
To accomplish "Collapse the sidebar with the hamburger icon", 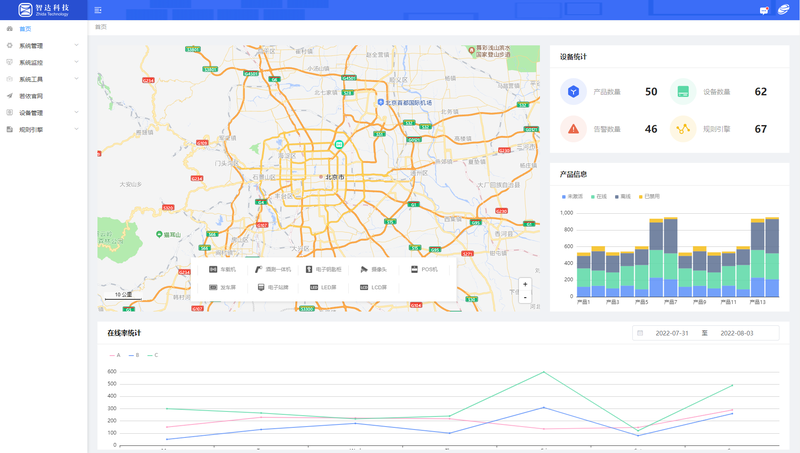I will click(x=98, y=10).
